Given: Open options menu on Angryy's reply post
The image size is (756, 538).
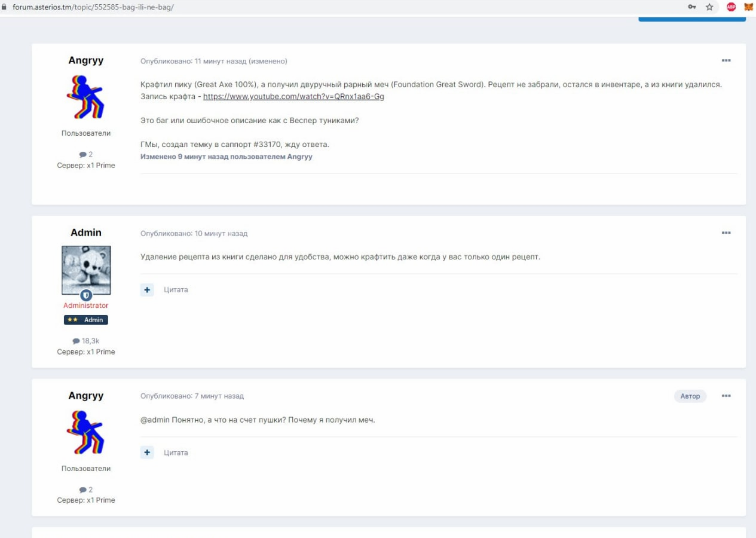Looking at the screenshot, I should pyautogui.click(x=726, y=396).
